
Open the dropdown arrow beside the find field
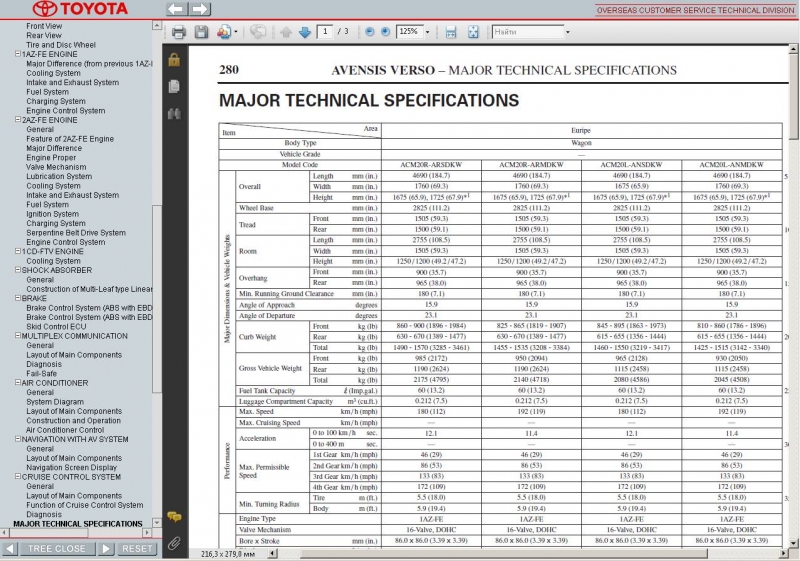pos(568,32)
